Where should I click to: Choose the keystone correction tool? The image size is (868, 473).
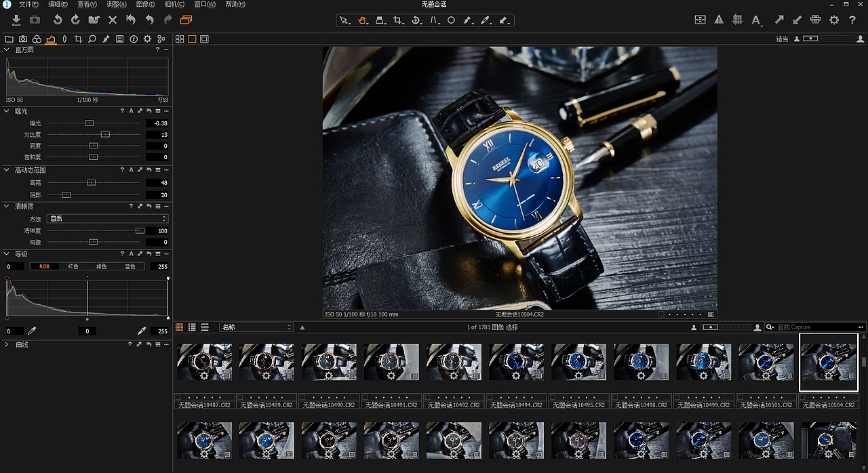(380, 20)
